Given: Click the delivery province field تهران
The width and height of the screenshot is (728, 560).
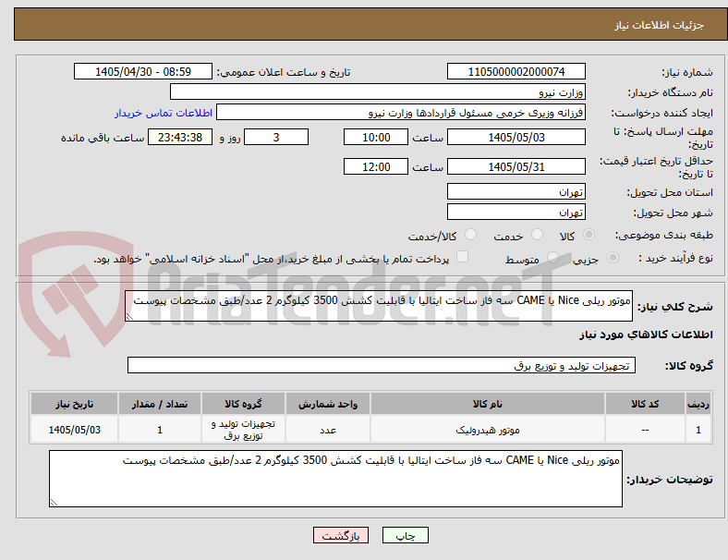Looking at the screenshot, I should (516, 191).
